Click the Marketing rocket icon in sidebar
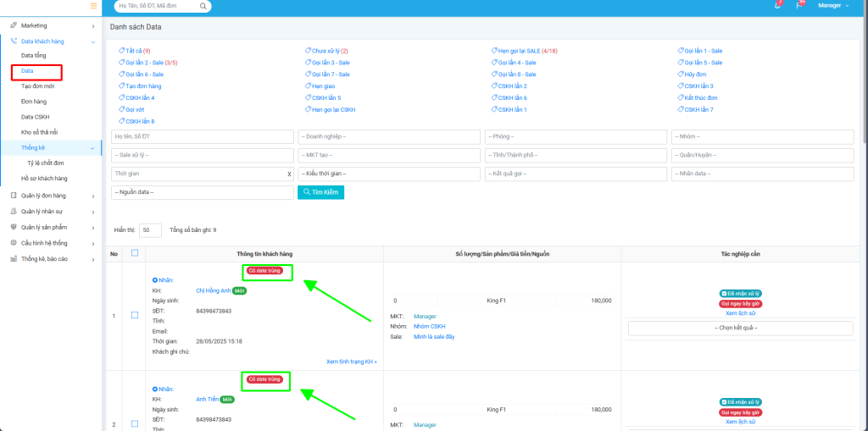868x431 pixels. coord(14,26)
